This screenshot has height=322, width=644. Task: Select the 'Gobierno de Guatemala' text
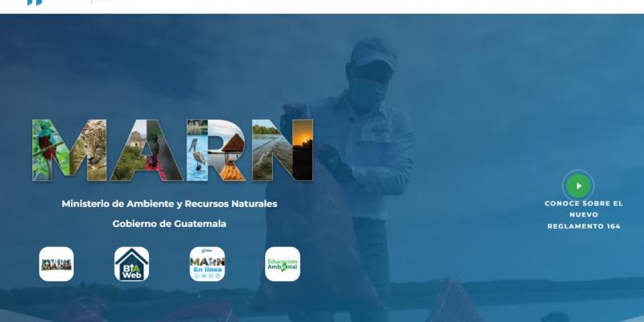(169, 224)
